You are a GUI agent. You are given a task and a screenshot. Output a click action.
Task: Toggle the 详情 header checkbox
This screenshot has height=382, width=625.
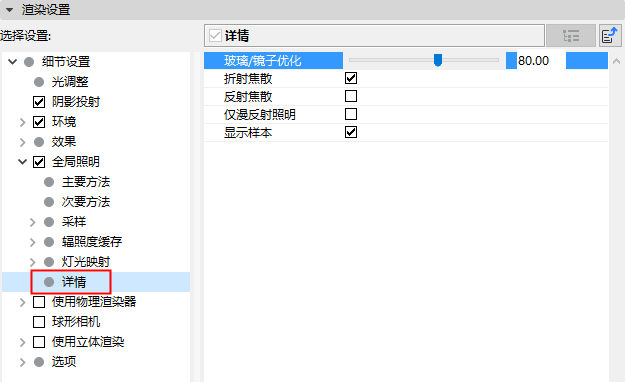pyautogui.click(x=215, y=36)
